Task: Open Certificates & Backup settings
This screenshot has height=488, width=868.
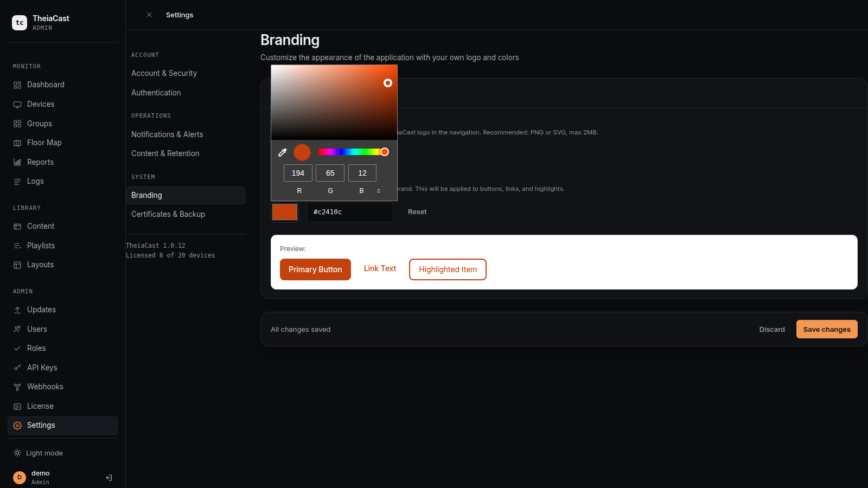Action: pos(186,214)
